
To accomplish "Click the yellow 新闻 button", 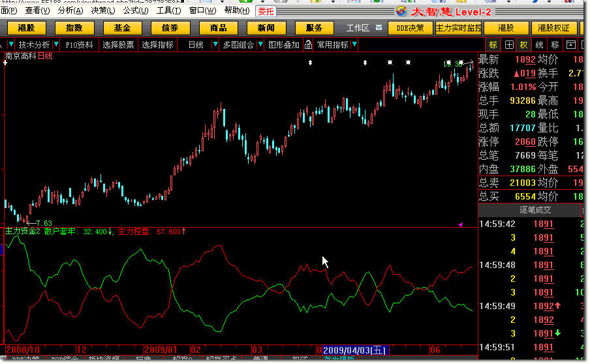I will point(266,28).
